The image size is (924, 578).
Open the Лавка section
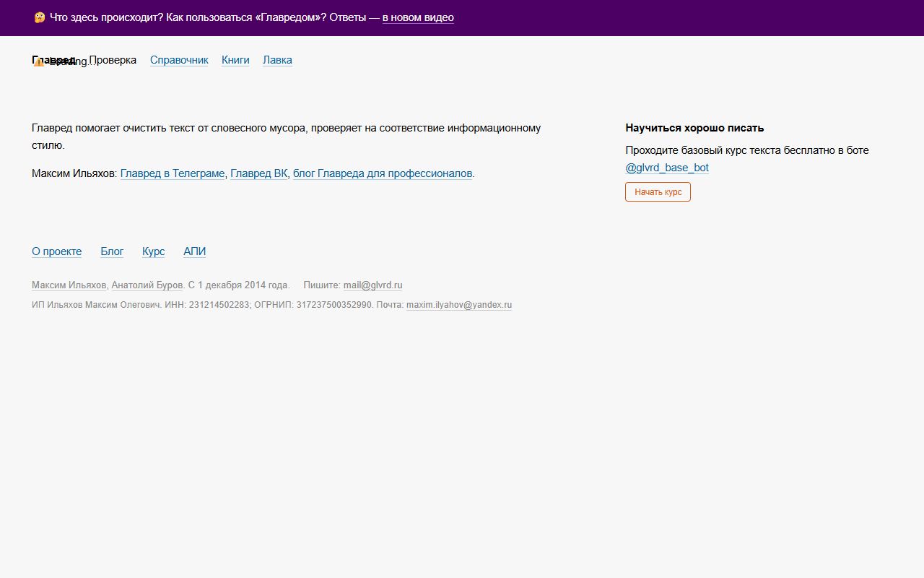pyautogui.click(x=277, y=60)
